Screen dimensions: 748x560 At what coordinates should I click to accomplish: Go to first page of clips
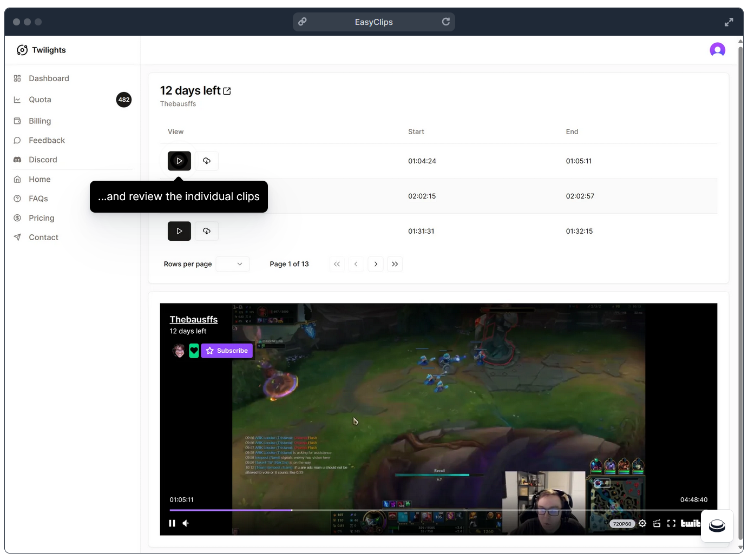337,264
